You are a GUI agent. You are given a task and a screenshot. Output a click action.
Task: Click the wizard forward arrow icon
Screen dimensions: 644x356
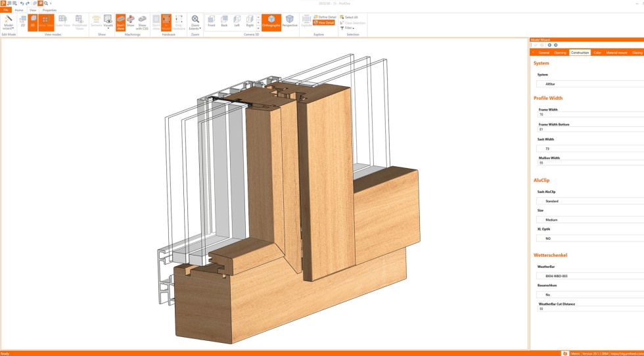tap(555, 45)
